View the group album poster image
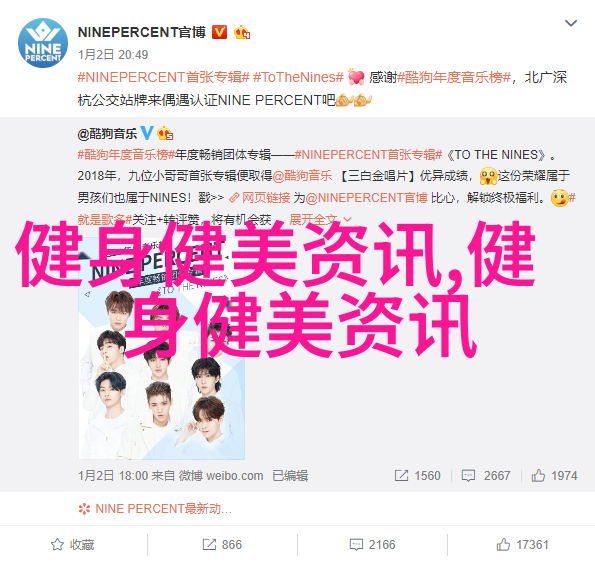The image size is (595, 562). pos(162,348)
